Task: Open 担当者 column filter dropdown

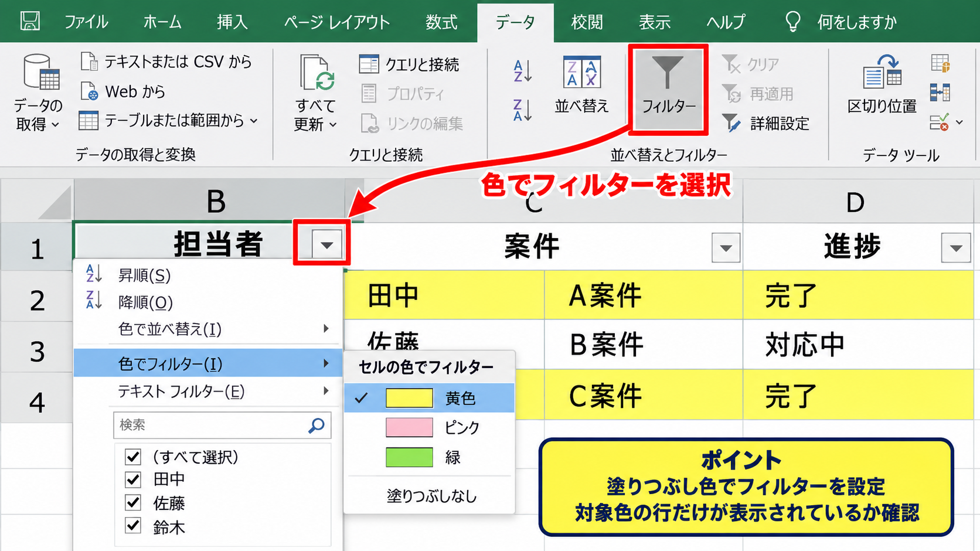Action: pos(326,245)
